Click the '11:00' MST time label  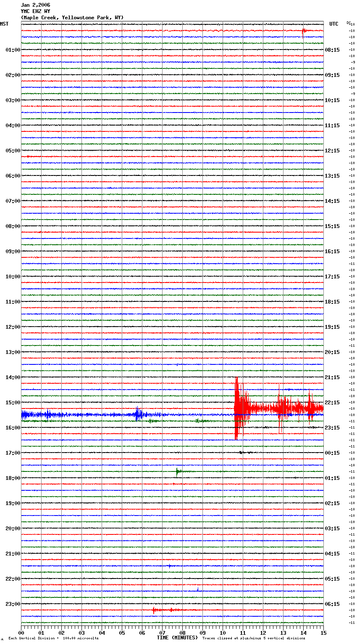coord(13,302)
